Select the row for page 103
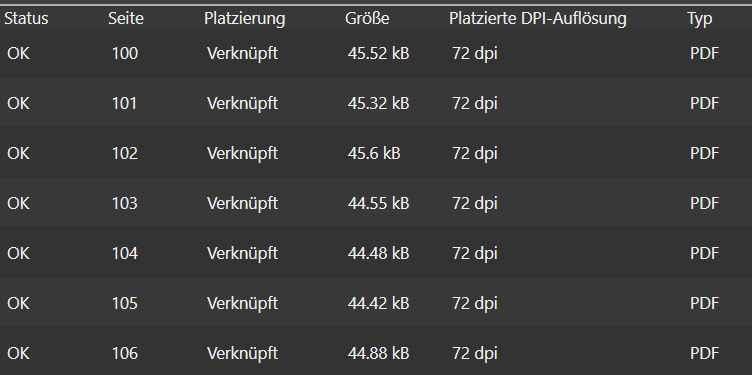 [376, 203]
